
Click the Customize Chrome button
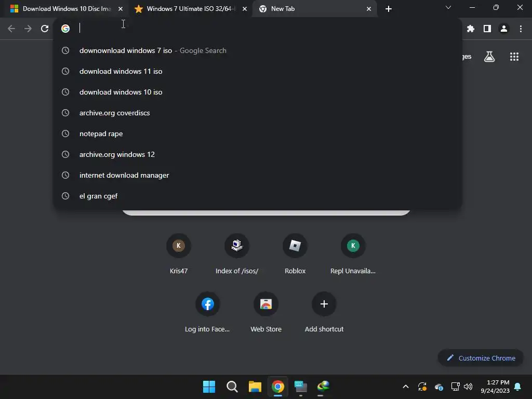point(481,358)
